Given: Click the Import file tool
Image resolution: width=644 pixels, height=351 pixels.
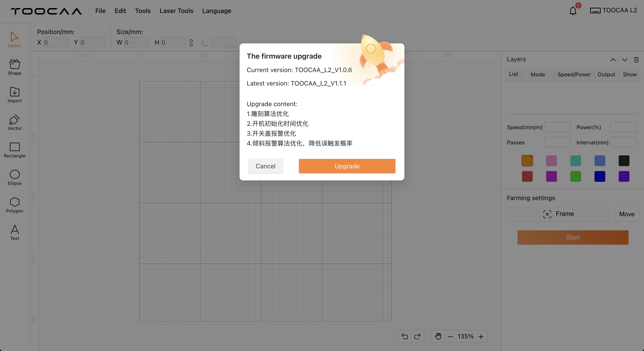Looking at the screenshot, I should [15, 95].
